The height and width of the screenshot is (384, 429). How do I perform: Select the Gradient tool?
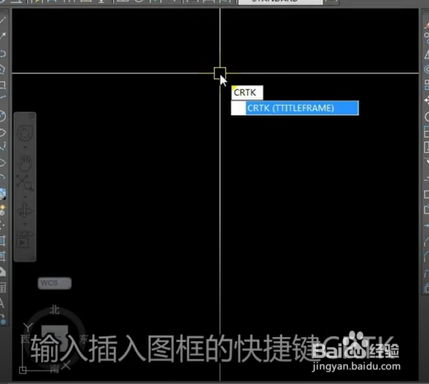[2, 256]
